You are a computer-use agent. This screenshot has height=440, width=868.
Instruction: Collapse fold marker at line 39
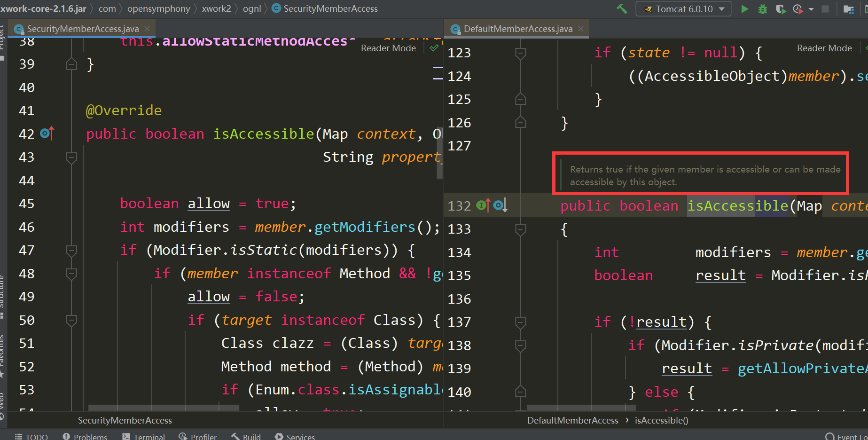pyautogui.click(x=71, y=64)
